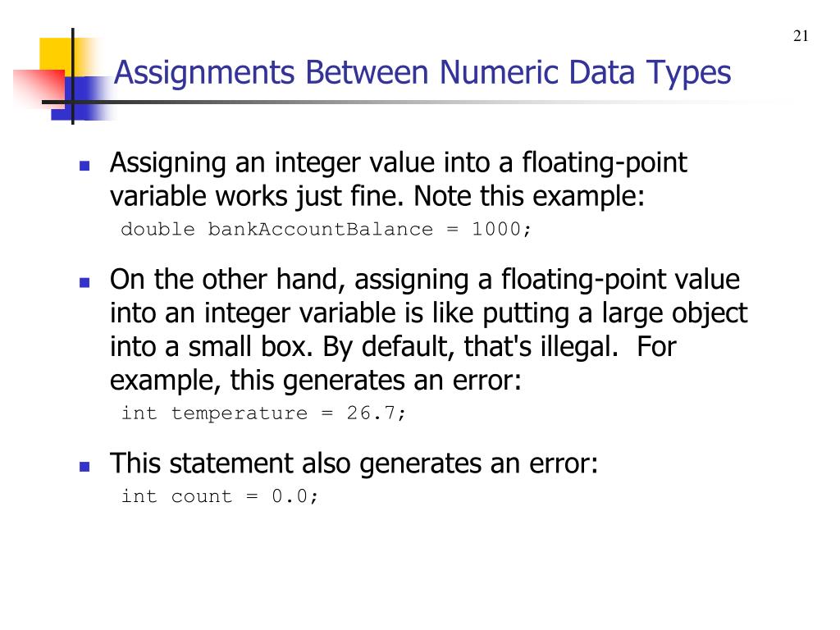This screenshot has height=630, width=840.
Task: Click the phrase 'On the other hand'
Action: pyautogui.click(x=224, y=280)
